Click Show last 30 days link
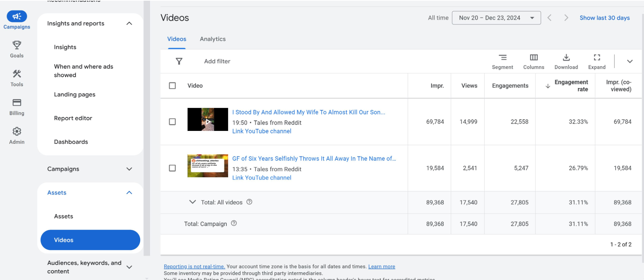Viewport: 644px width, 280px height. [x=604, y=18]
